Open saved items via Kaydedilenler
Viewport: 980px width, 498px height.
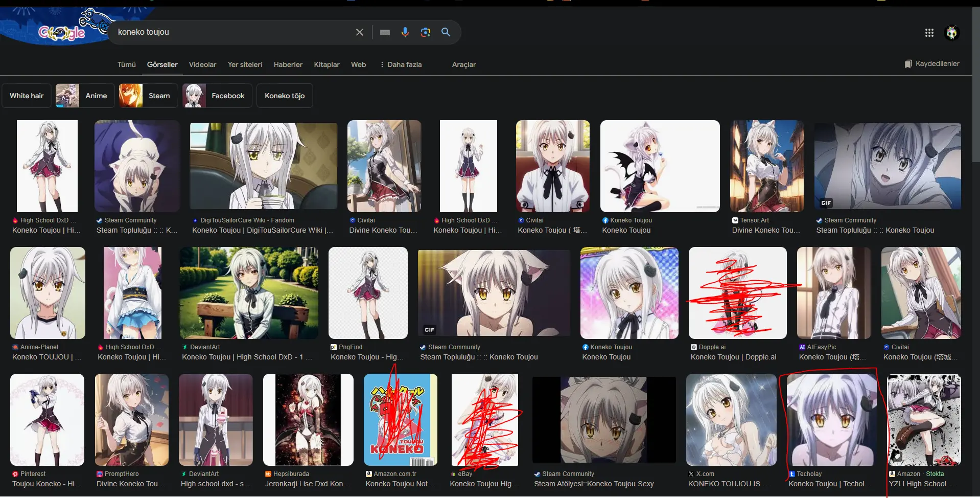(932, 64)
